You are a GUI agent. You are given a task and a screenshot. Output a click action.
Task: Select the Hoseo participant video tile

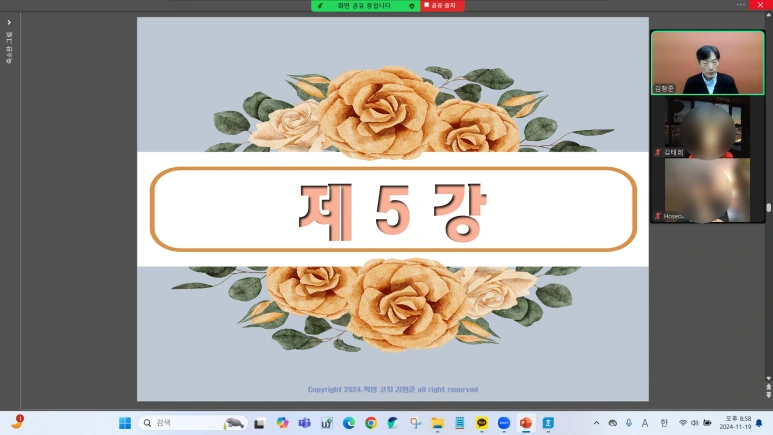[x=707, y=190]
